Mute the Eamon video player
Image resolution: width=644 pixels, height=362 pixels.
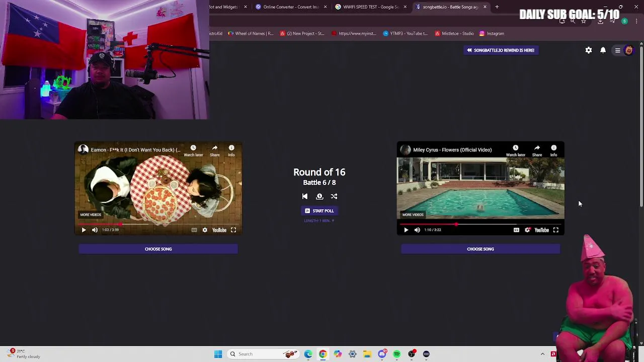[95, 230]
